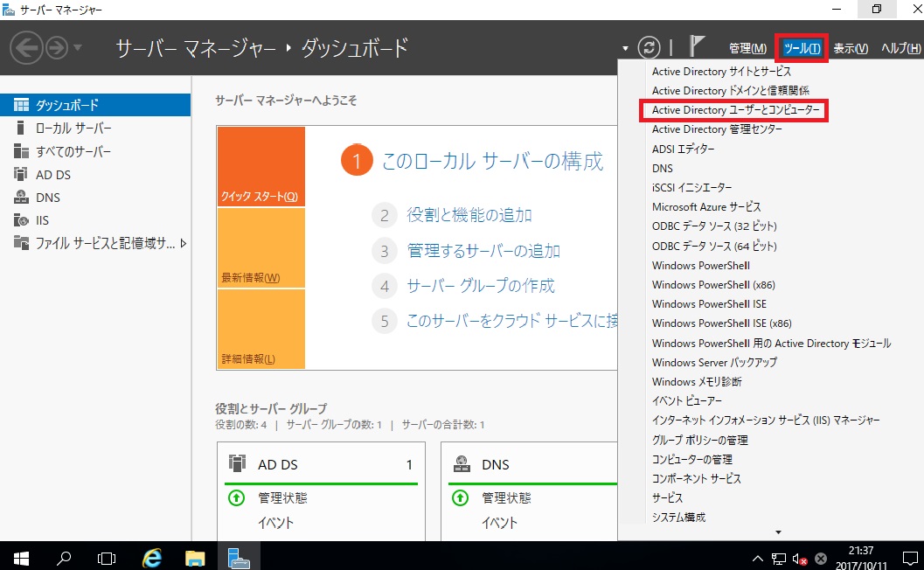Launch Windows PowerShell ISE from menu
The image size is (924, 570).
[709, 304]
